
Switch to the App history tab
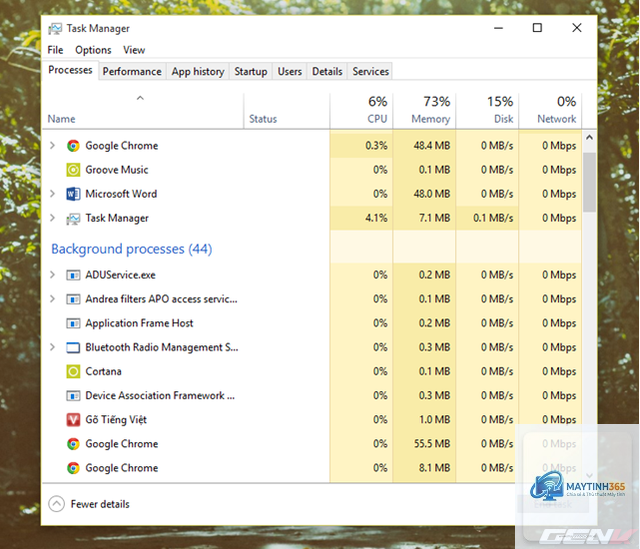pyautogui.click(x=198, y=71)
